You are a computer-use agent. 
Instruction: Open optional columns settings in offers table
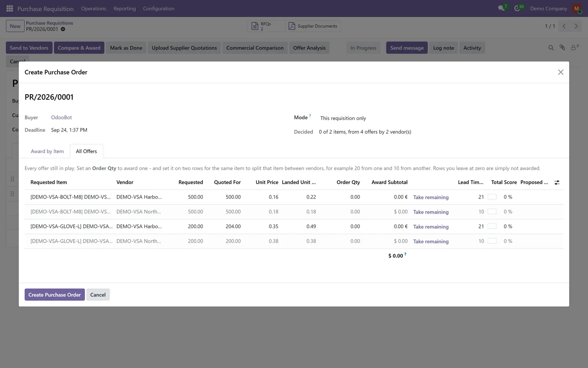tap(557, 183)
